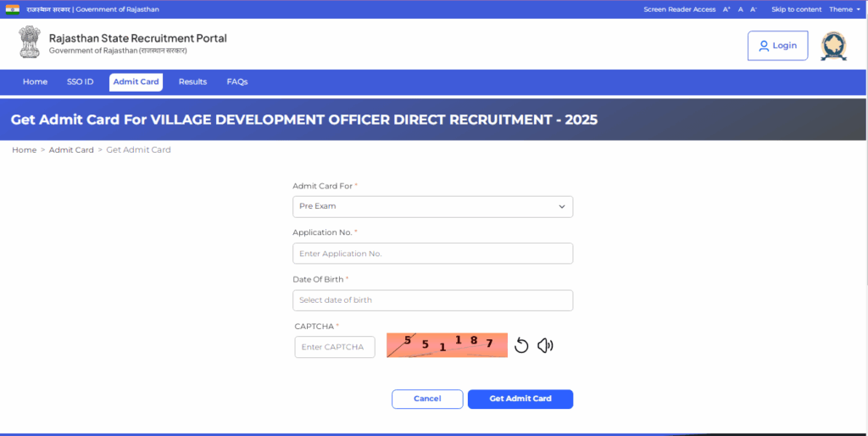
Task: Click the CAPTCHA image showing 551187
Action: (448, 345)
